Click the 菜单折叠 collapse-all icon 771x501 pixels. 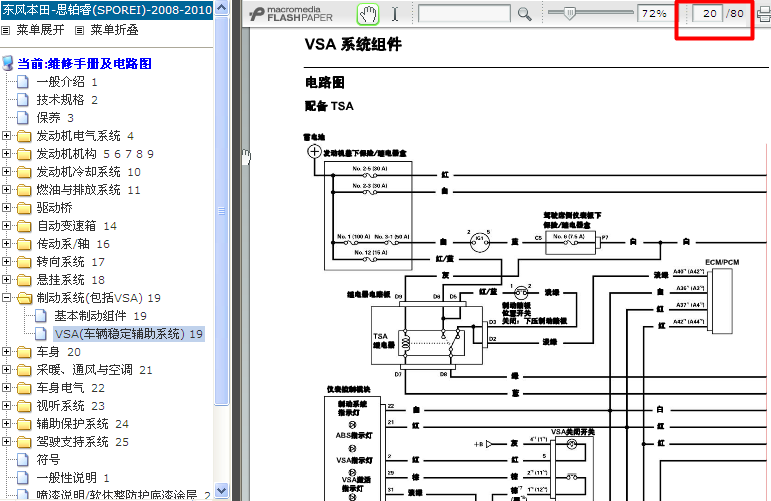79,30
